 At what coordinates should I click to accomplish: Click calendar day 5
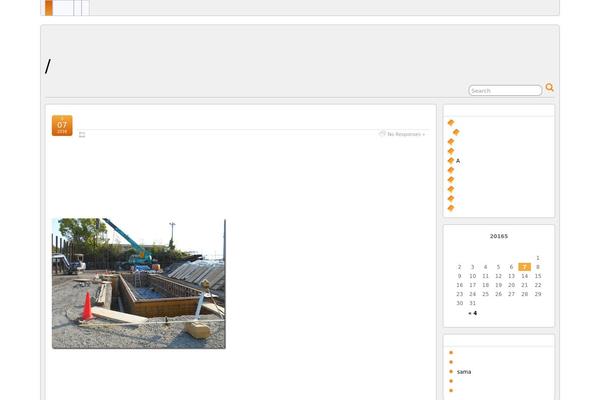click(x=498, y=267)
